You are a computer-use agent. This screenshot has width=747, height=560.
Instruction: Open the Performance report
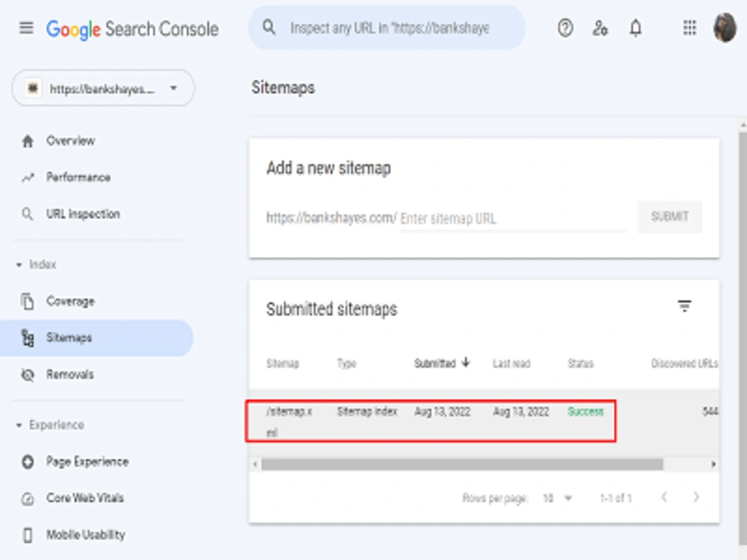[78, 177]
